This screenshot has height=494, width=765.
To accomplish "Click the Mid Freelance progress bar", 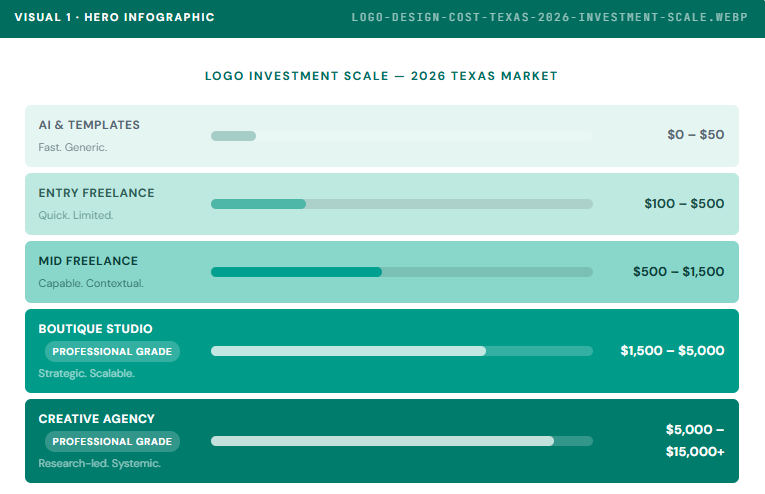I will pos(401,272).
